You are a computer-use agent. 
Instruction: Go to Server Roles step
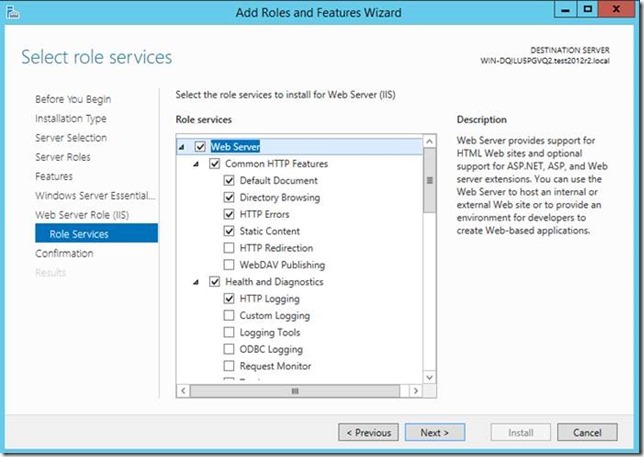[63, 157]
